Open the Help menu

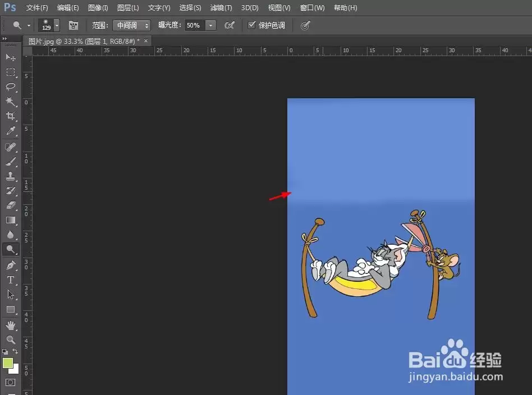click(345, 7)
